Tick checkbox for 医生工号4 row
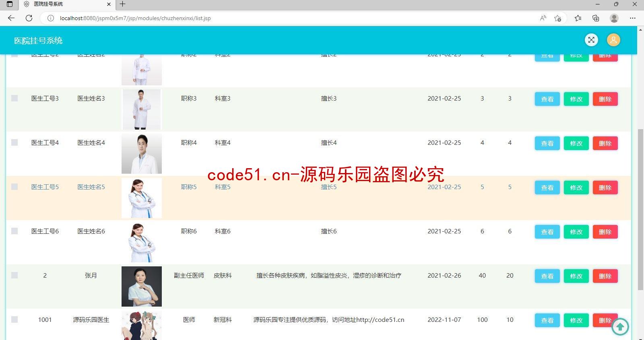This screenshot has height=340, width=644. tap(14, 142)
